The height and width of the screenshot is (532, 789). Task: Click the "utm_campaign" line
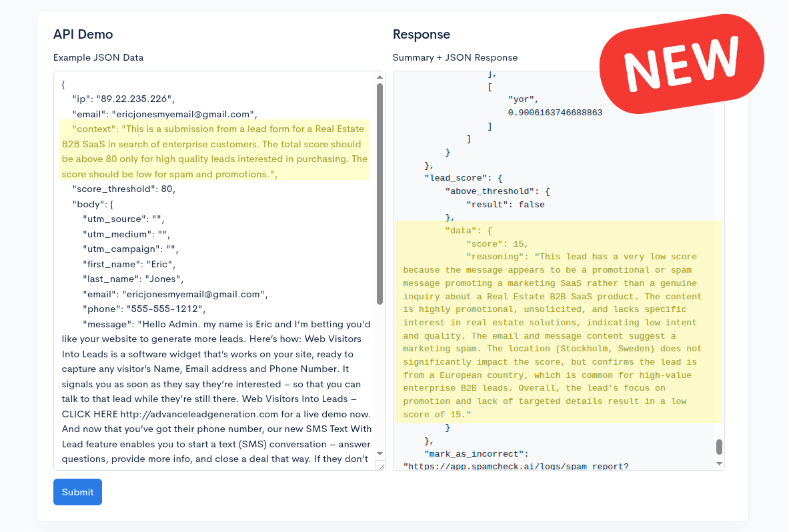(130, 249)
